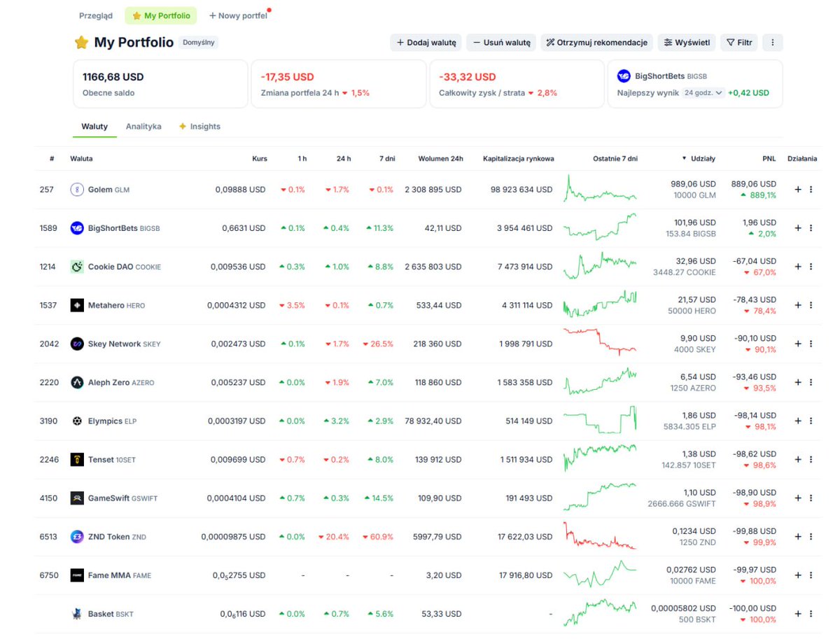Open the Analityka tab
This screenshot has width=840, height=639.
point(143,127)
